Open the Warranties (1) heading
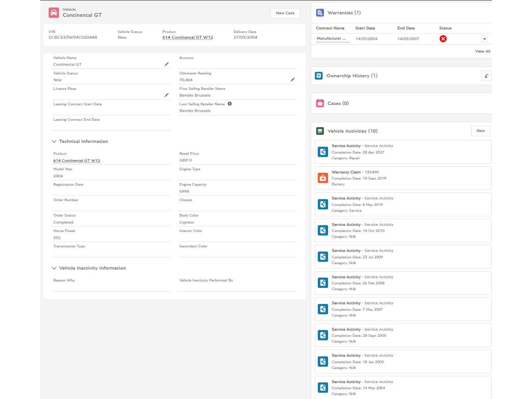The image size is (532, 399). 344,13
